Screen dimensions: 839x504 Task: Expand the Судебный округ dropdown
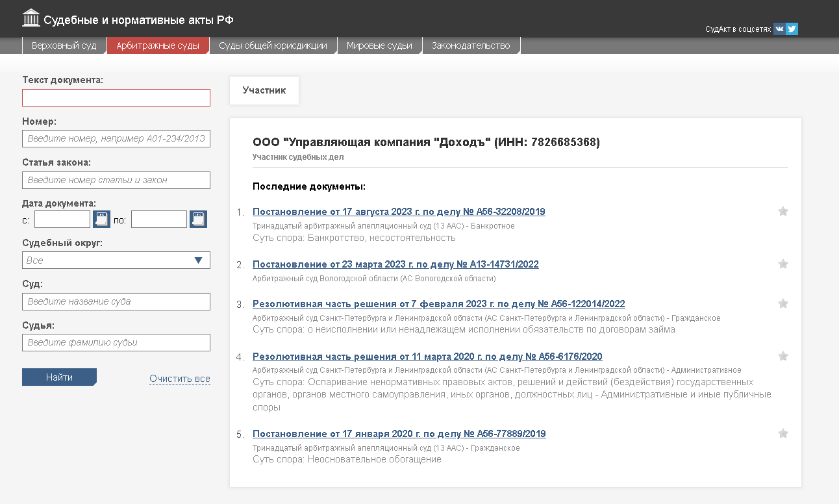[116, 260]
